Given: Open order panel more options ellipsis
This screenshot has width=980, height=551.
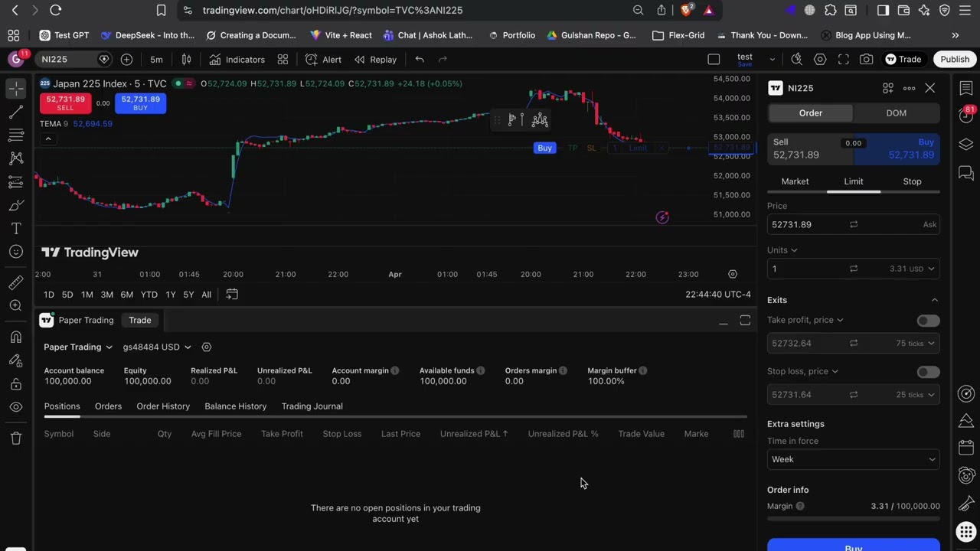Looking at the screenshot, I should (x=909, y=88).
